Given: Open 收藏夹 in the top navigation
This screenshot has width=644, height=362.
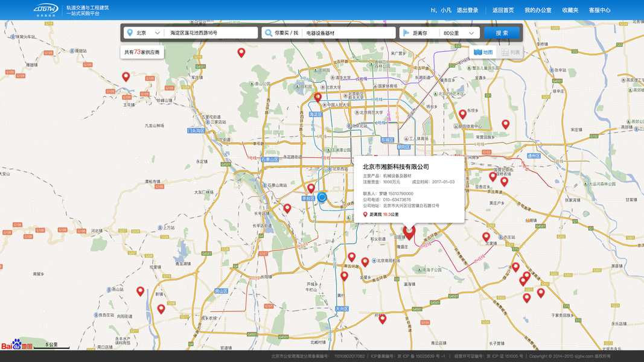Looking at the screenshot, I should coord(570,10).
